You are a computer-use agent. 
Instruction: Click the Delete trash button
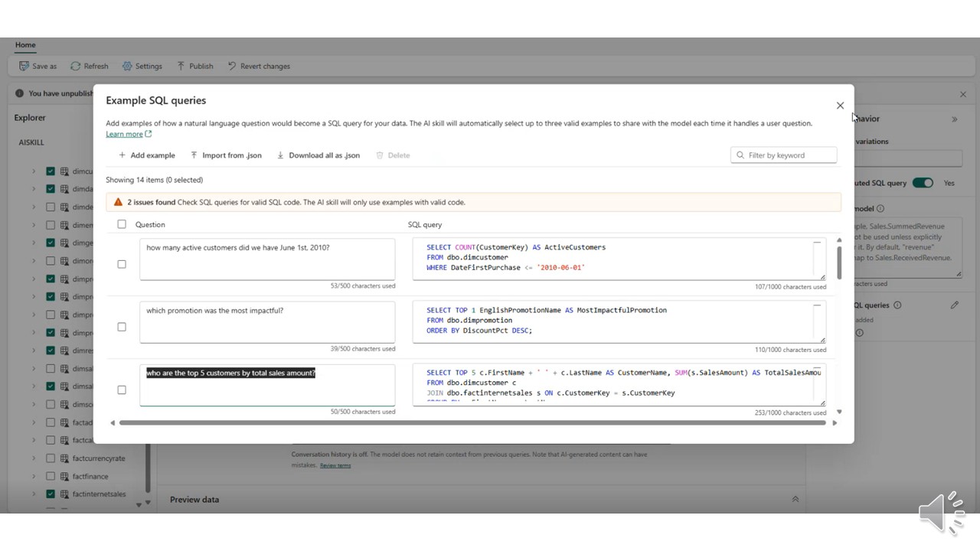(393, 155)
